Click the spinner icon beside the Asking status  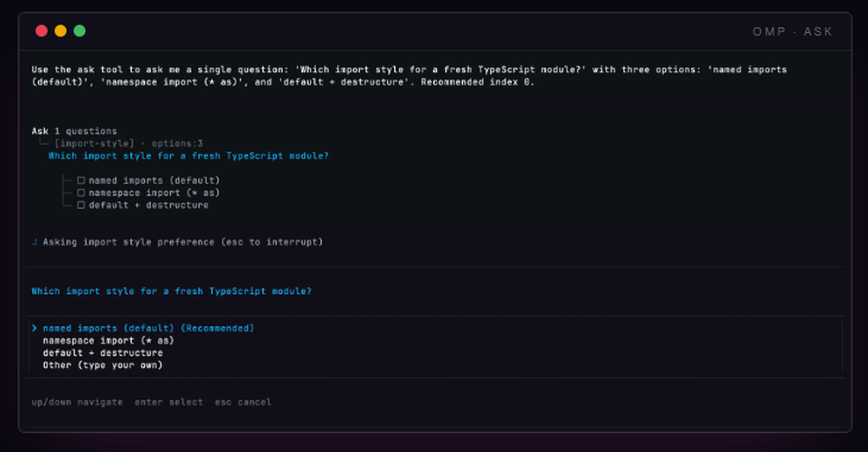pyautogui.click(x=35, y=242)
